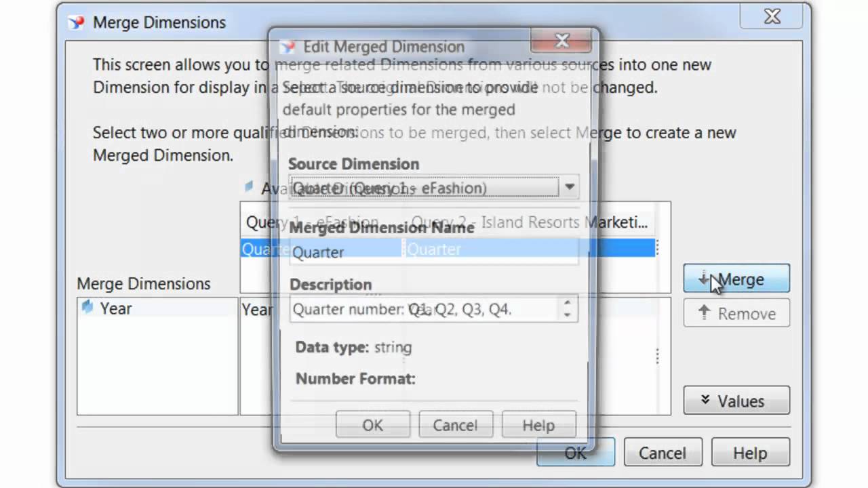Select the highlighted Quarter cell in Query 2 column
The image size is (868, 488).
coord(530,249)
